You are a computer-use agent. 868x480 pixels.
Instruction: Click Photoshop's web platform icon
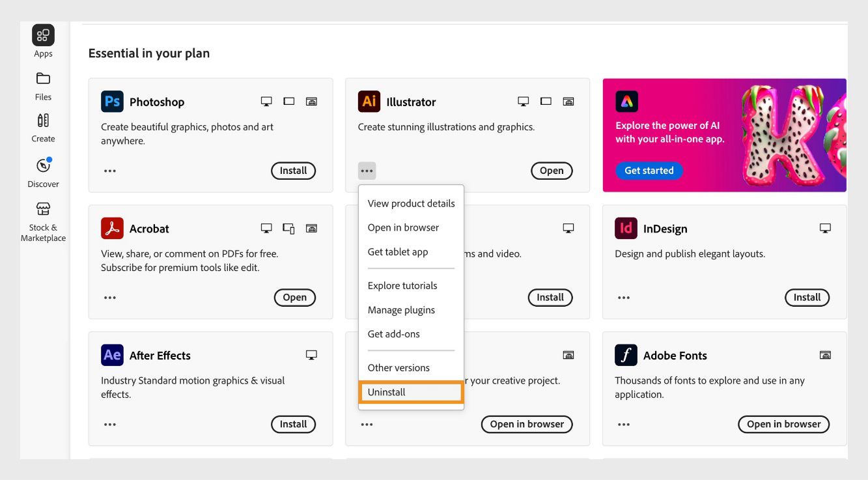pyautogui.click(x=311, y=102)
